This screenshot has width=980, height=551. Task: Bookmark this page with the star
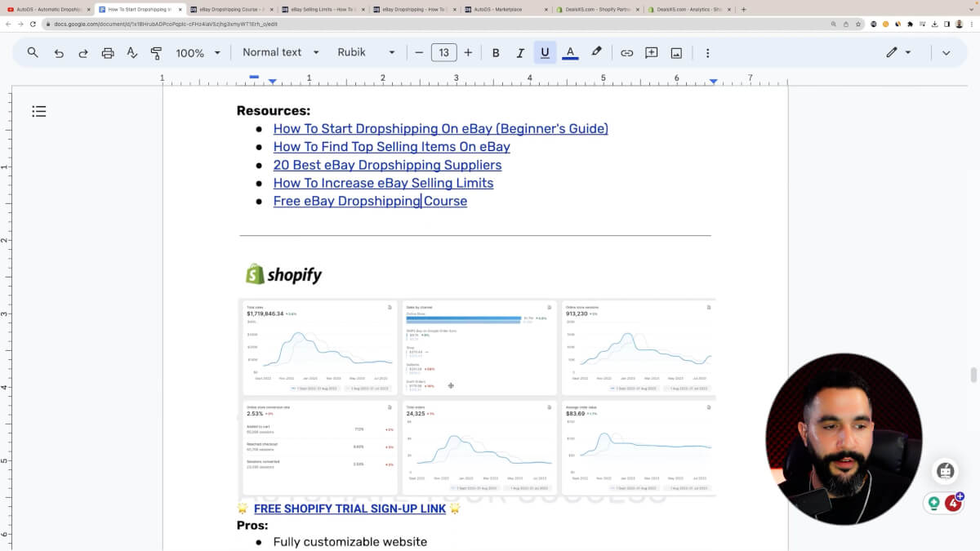coord(858,24)
